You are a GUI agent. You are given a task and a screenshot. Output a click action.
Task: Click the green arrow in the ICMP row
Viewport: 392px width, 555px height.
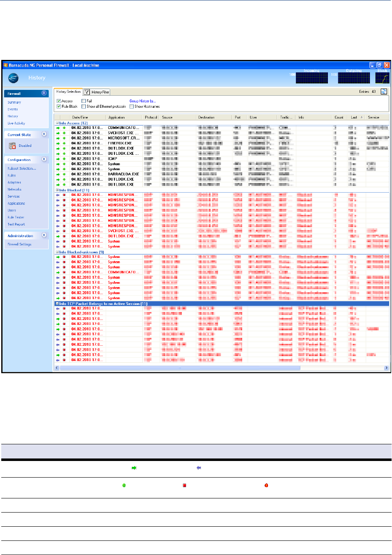point(58,159)
